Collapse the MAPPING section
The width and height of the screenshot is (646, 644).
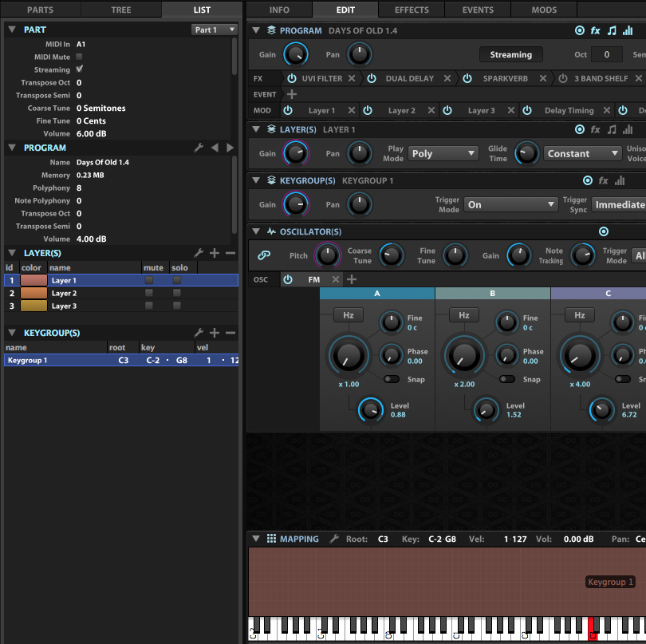tap(256, 539)
